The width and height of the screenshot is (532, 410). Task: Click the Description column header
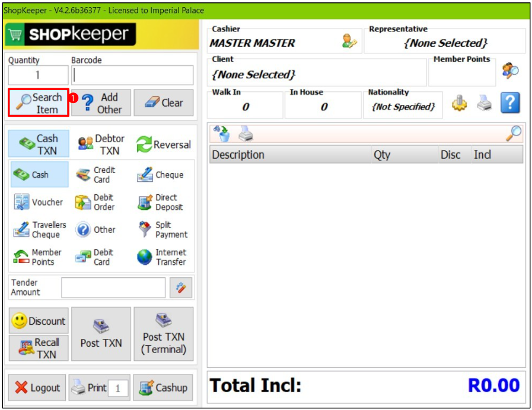tap(291, 155)
